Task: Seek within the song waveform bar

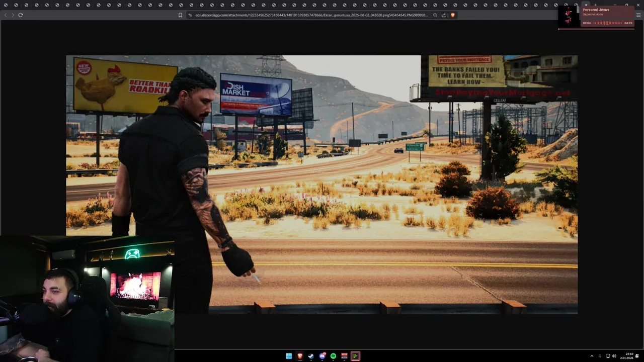Action: click(x=607, y=23)
